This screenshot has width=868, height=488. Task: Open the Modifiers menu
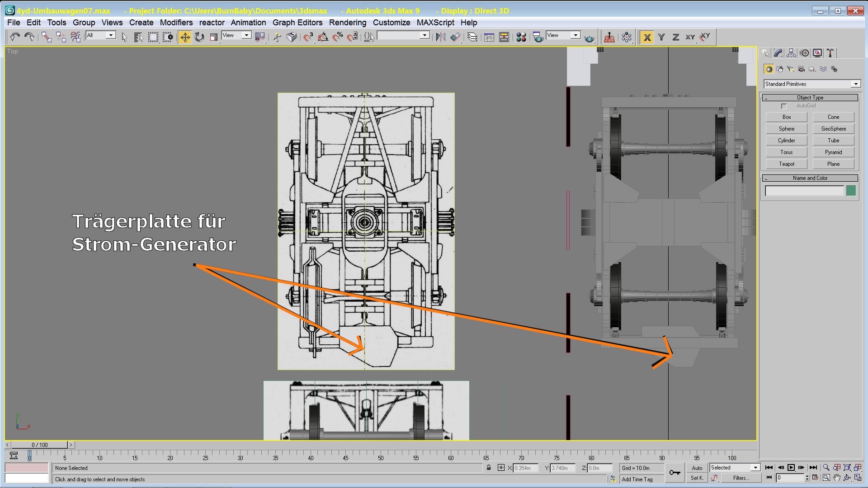click(x=176, y=23)
